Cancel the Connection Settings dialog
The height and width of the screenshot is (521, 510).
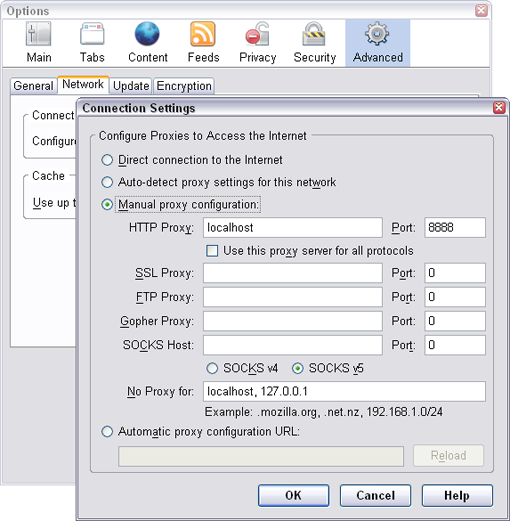375,495
